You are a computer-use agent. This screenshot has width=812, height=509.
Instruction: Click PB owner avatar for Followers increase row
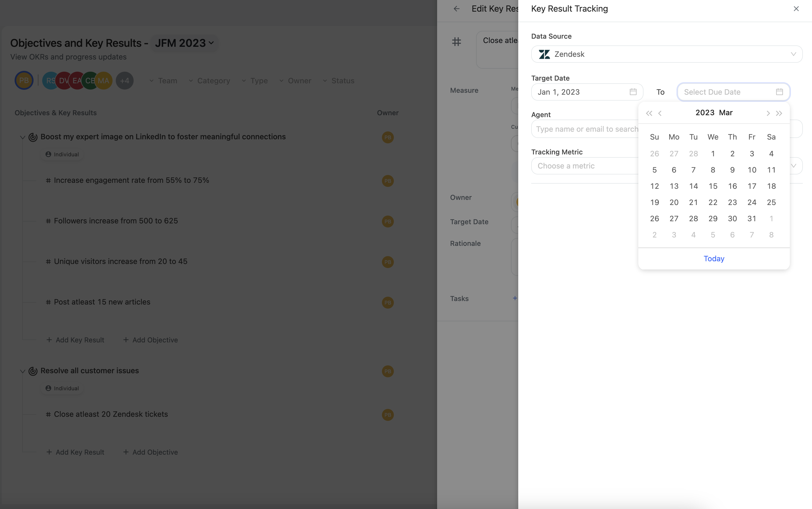[388, 222]
